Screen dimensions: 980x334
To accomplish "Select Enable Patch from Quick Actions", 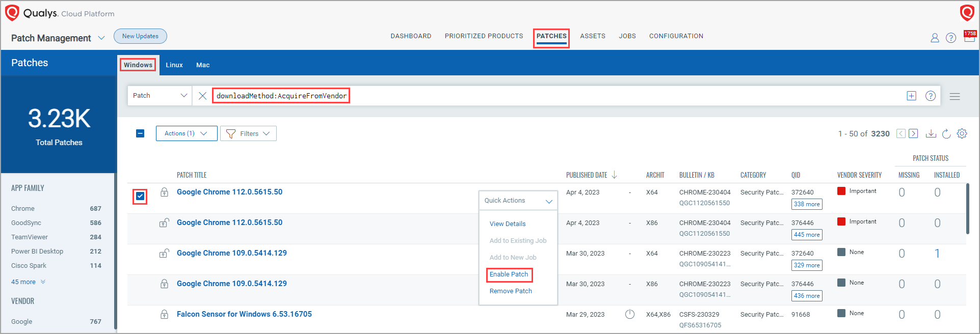I will (509, 274).
